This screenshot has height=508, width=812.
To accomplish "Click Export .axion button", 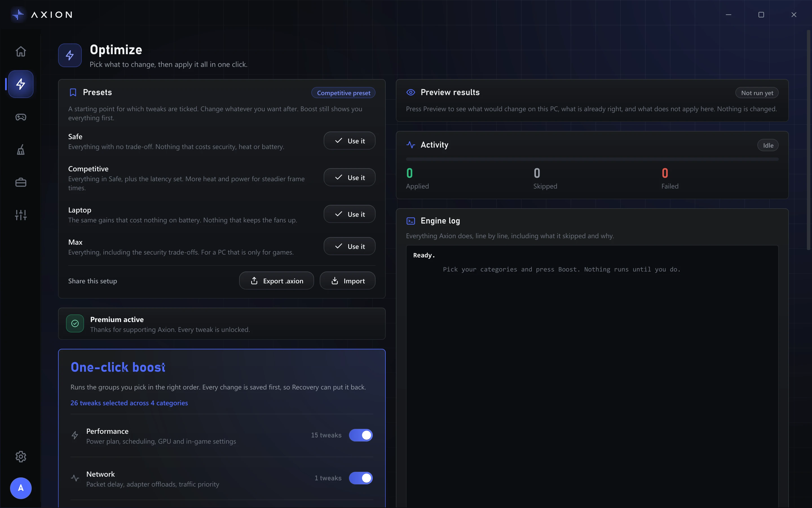I will point(277,281).
